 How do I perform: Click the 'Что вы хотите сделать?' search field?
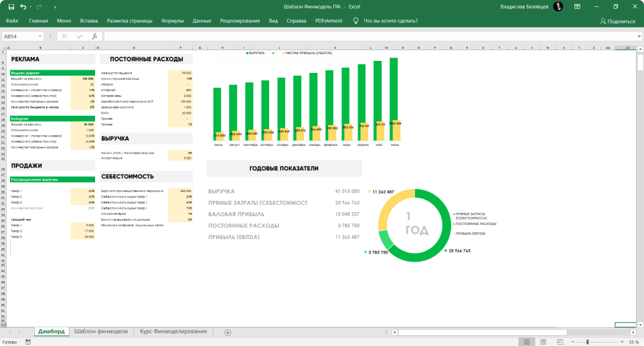(390, 21)
